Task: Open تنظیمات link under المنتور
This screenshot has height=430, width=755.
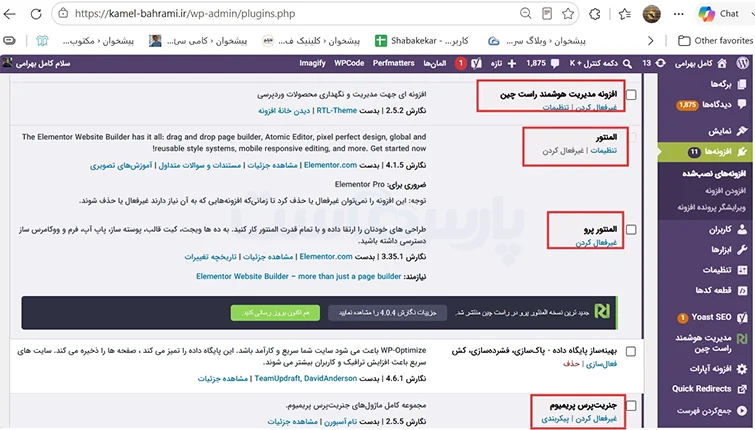Action: pyautogui.click(x=604, y=151)
